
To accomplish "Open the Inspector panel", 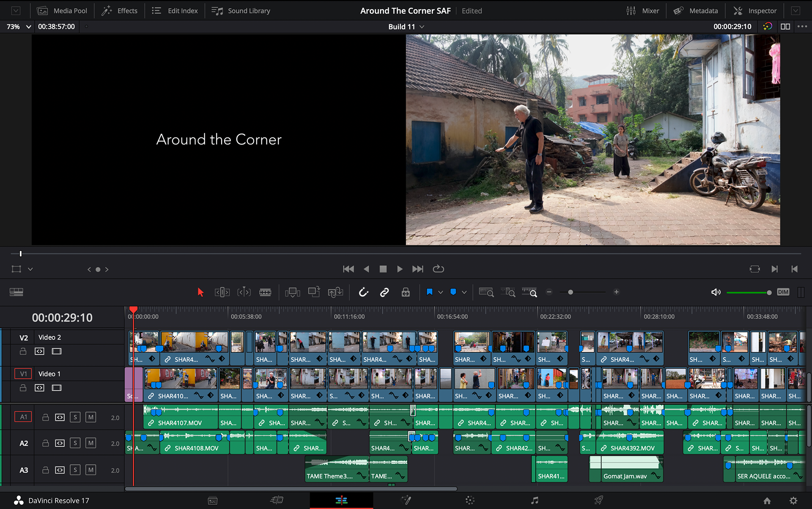I will [754, 11].
